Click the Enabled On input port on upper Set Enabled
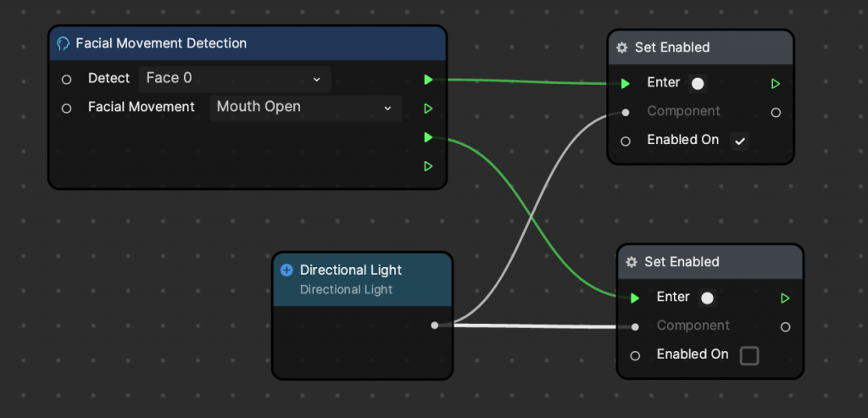This screenshot has width=868, height=418. (626, 142)
